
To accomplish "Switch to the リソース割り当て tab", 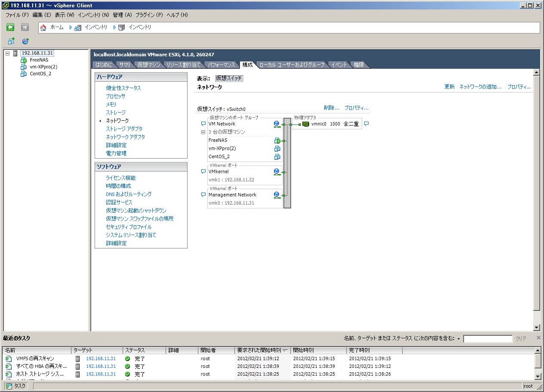I will pyautogui.click(x=184, y=65).
